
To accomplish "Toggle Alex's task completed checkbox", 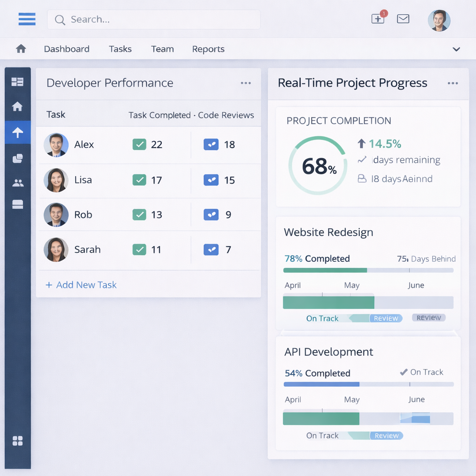I will 139,145.
